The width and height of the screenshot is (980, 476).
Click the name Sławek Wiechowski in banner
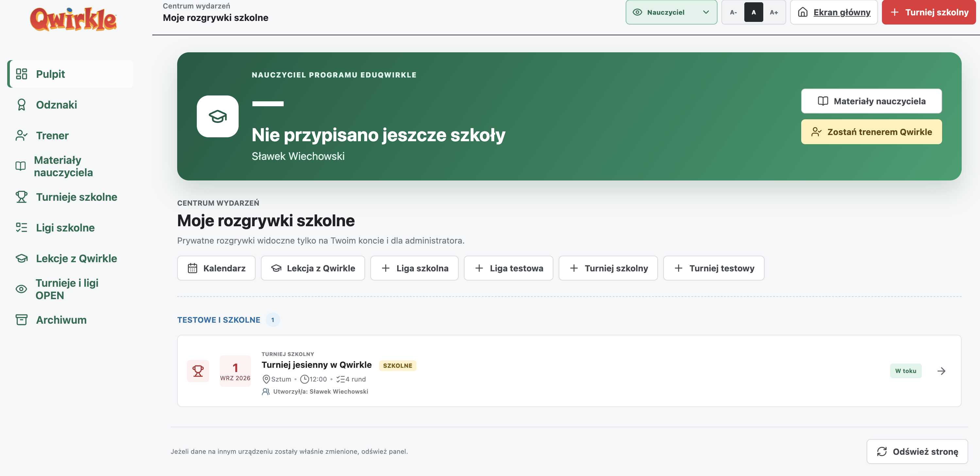298,156
